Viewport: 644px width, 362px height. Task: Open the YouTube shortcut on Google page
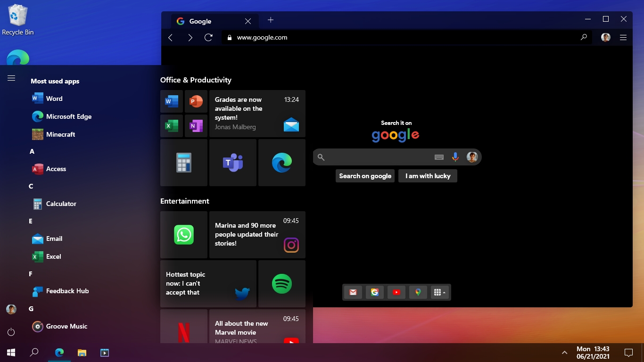coord(396,292)
